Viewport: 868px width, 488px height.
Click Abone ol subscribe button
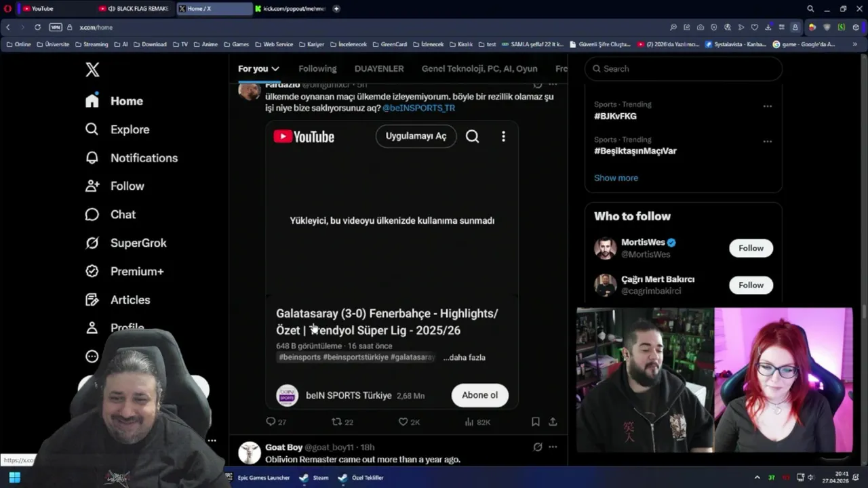point(480,395)
